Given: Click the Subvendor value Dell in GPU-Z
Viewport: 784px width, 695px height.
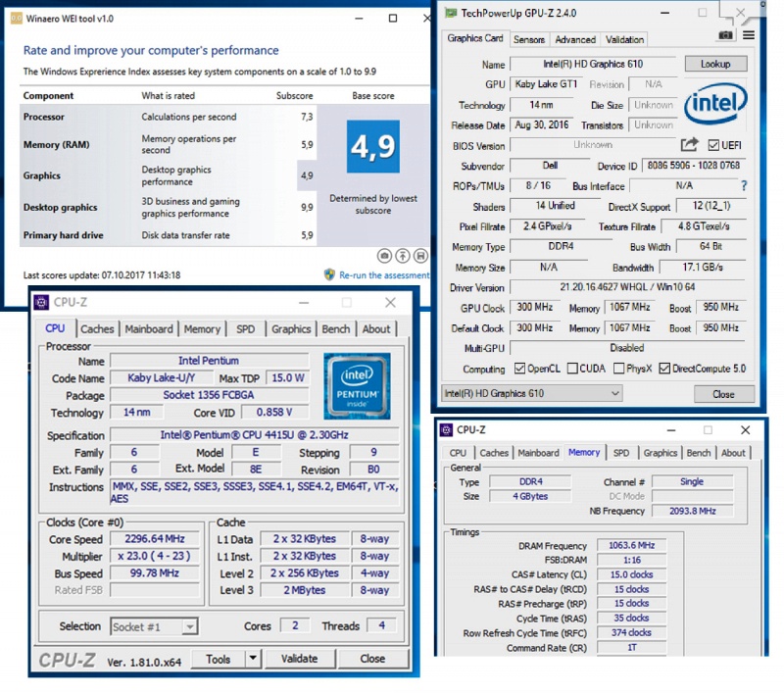Looking at the screenshot, I should (x=550, y=166).
